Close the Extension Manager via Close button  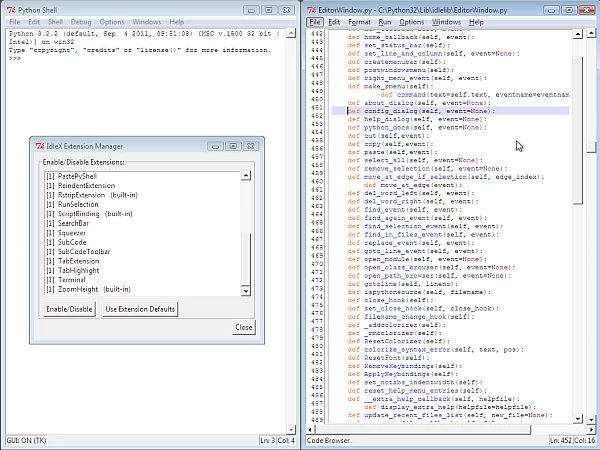pyautogui.click(x=244, y=327)
